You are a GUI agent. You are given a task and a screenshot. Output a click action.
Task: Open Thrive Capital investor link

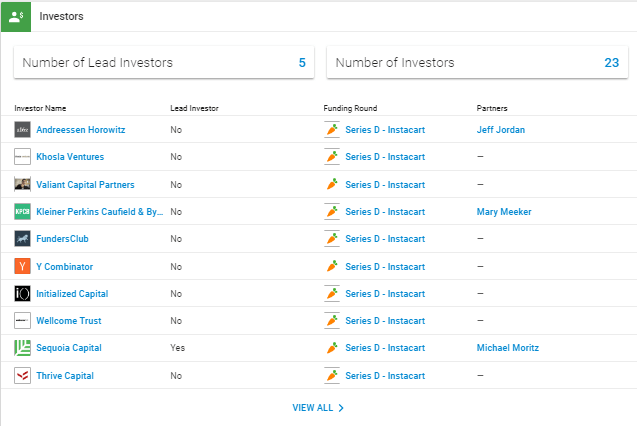click(x=65, y=376)
